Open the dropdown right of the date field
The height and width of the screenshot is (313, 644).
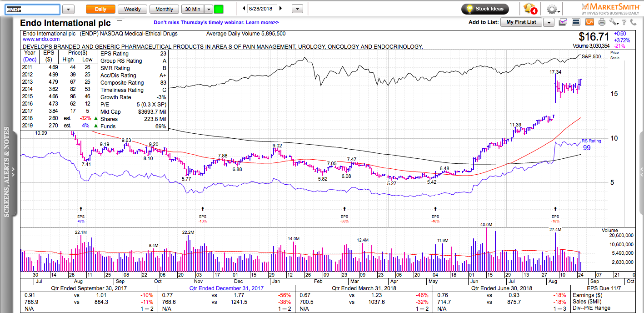click(x=297, y=9)
